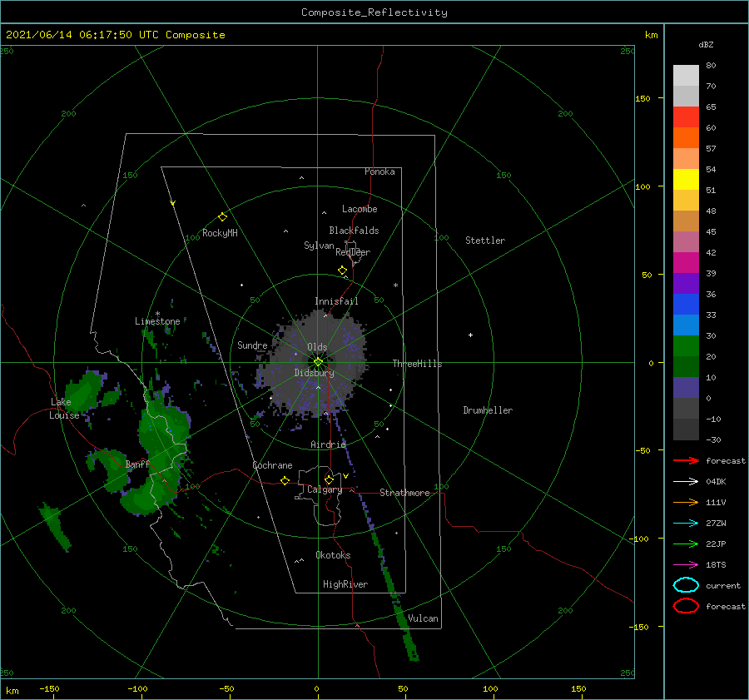Click the Sundre city label
This screenshot has height=700, width=749.
click(x=253, y=345)
